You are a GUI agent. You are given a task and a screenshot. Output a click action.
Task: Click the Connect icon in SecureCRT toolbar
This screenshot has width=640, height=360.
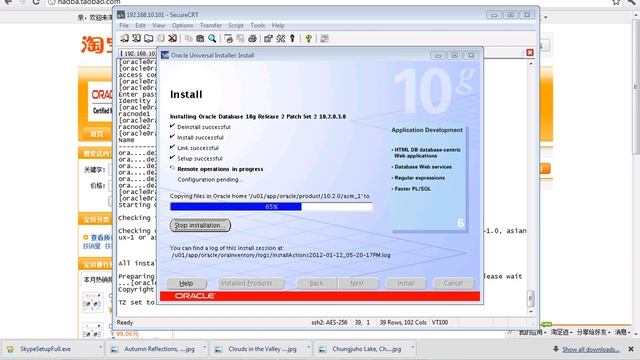pos(124,38)
